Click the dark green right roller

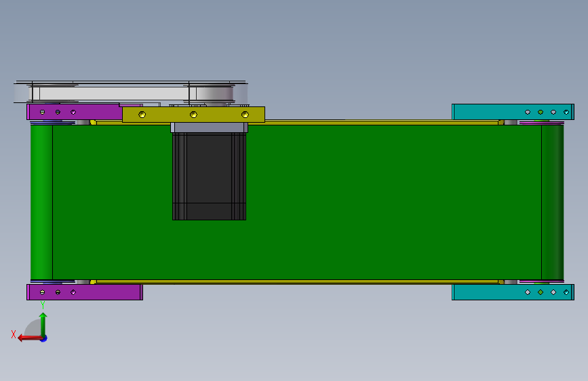coord(552,203)
